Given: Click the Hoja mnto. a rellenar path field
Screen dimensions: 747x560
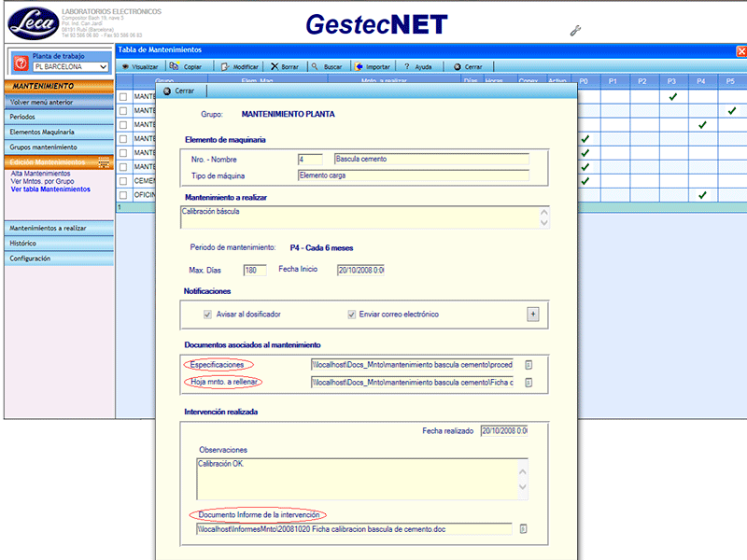Looking at the screenshot, I should 412,383.
